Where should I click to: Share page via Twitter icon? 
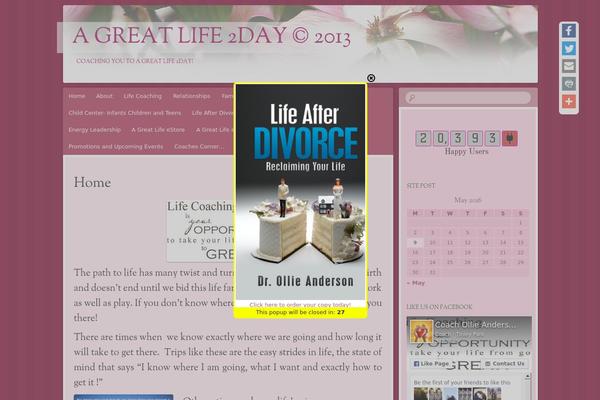coord(569,49)
